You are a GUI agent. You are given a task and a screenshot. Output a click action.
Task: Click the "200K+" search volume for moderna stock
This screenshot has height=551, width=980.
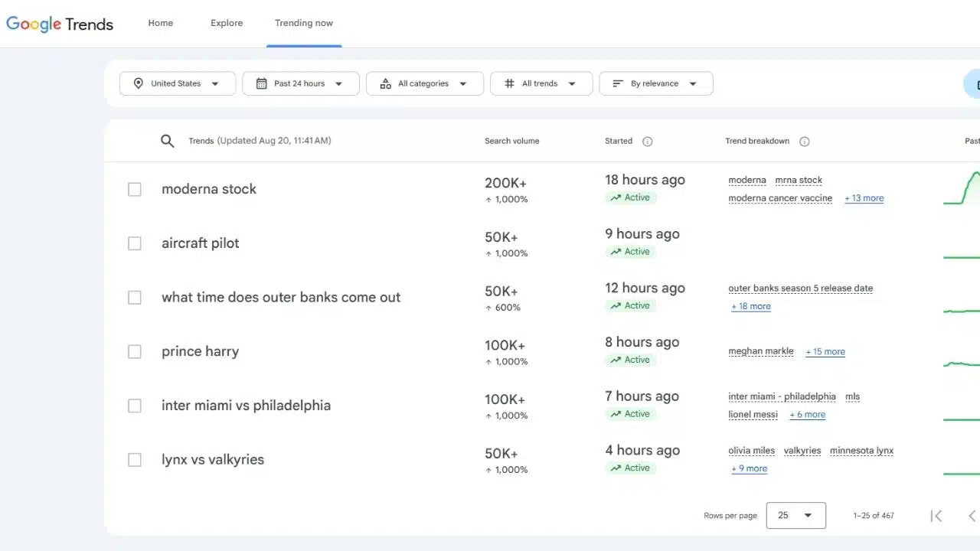click(506, 183)
